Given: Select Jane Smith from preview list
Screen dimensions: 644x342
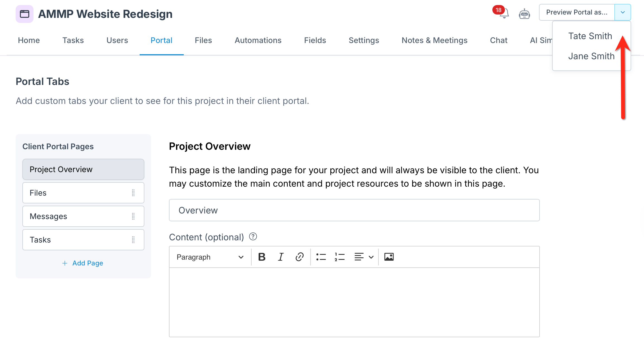Looking at the screenshot, I should click(591, 56).
